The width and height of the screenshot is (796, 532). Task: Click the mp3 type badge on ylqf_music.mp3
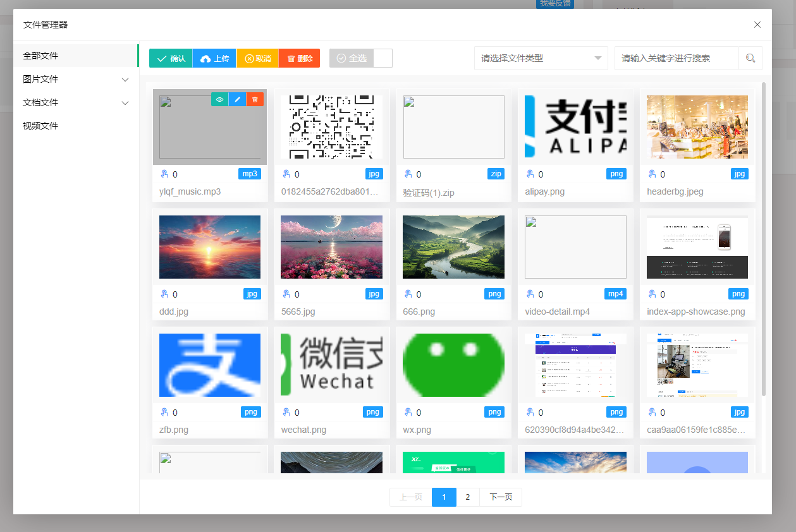pos(249,173)
